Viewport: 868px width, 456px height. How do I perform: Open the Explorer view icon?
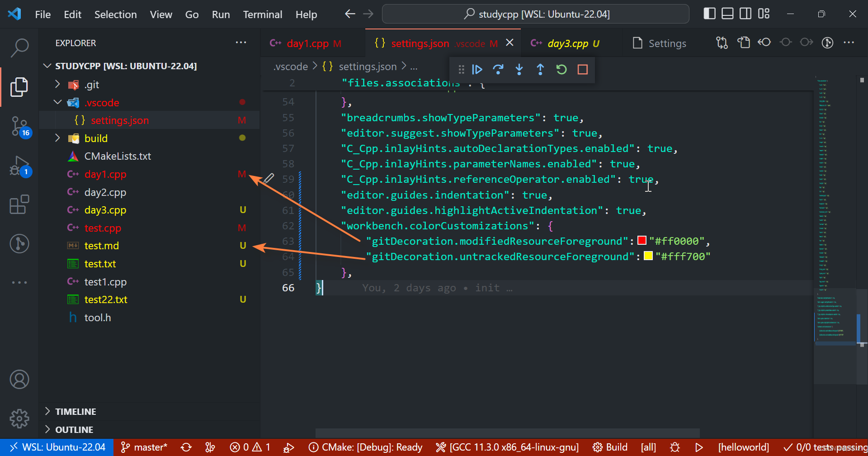[x=19, y=87]
